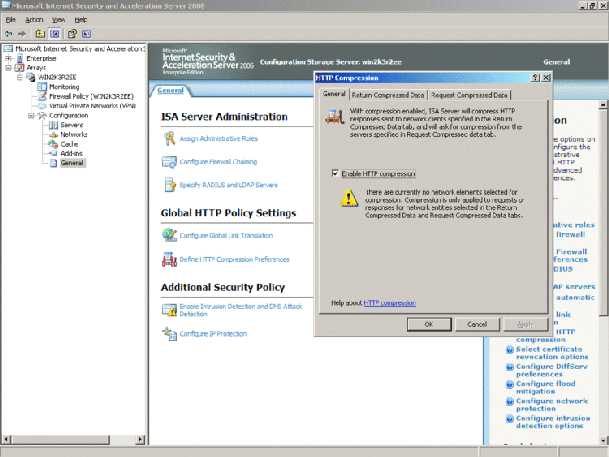Open the View menu
The image size is (609, 457).
coord(59,20)
